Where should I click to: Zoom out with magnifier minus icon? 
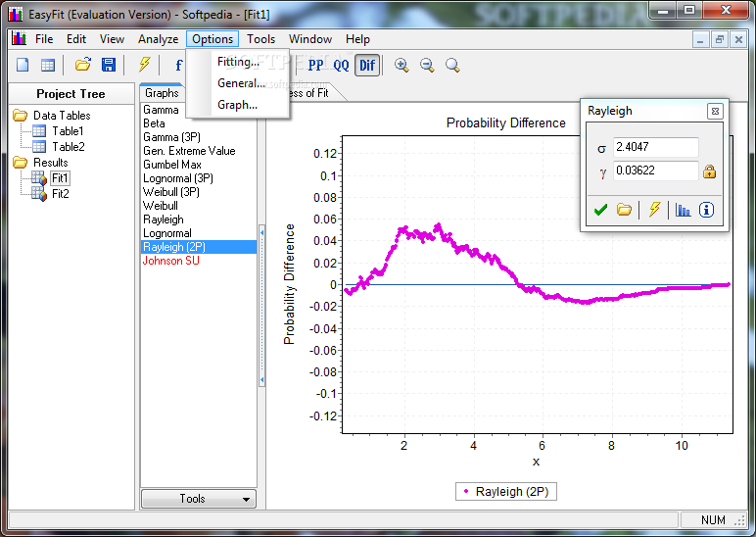[x=427, y=65]
